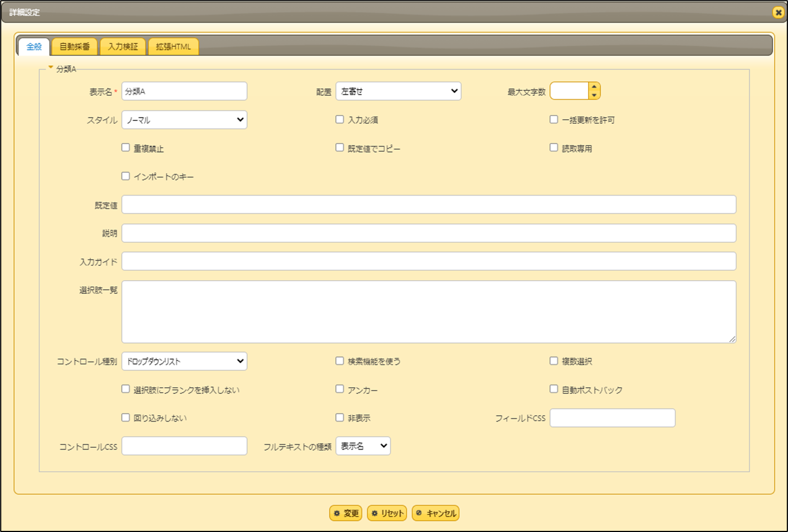Decrease 最大文字数 with the down arrow
The image size is (788, 532).
(594, 95)
